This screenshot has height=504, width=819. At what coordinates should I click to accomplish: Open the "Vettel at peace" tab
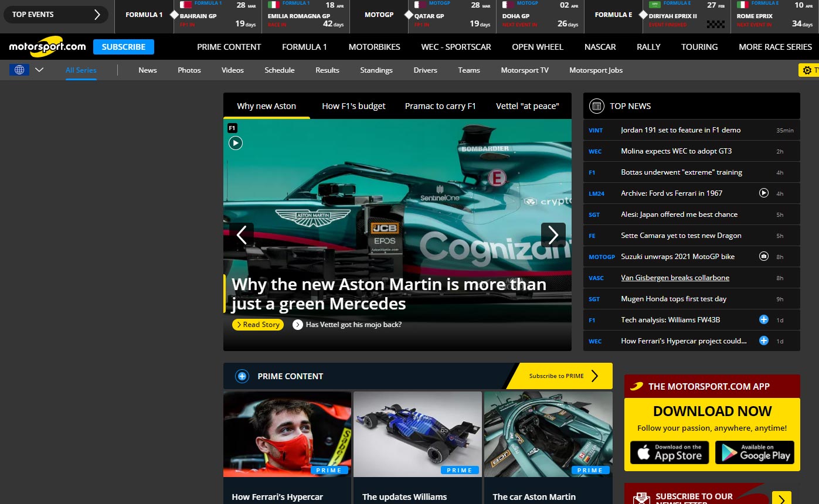tap(527, 106)
